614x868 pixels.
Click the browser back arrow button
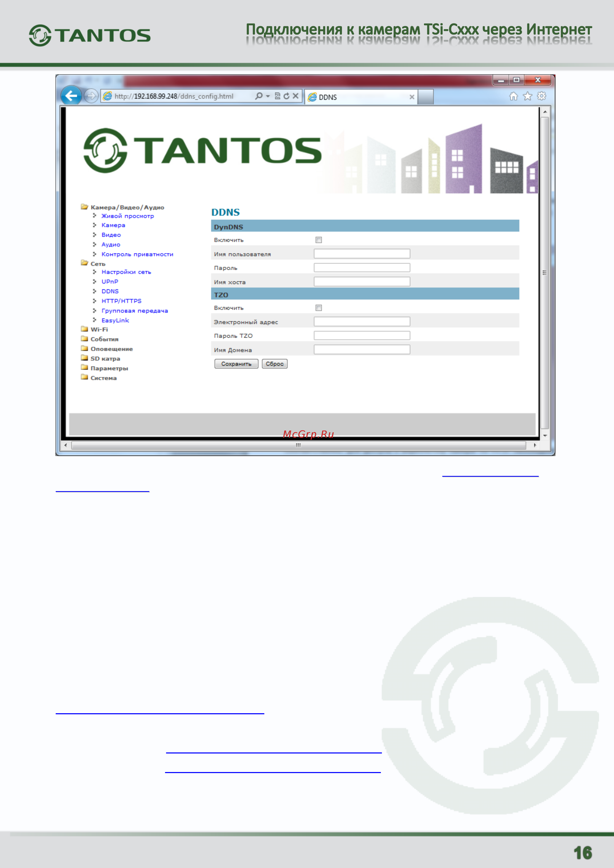pos(71,96)
